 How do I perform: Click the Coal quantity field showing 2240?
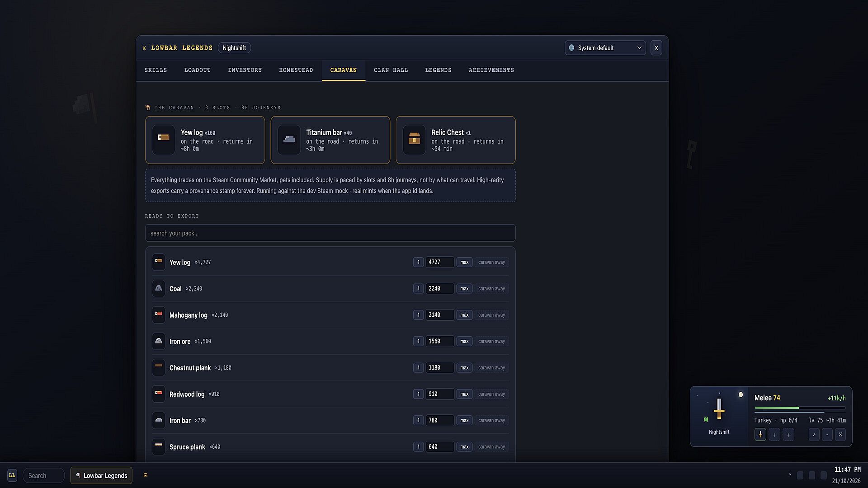pyautogui.click(x=439, y=288)
